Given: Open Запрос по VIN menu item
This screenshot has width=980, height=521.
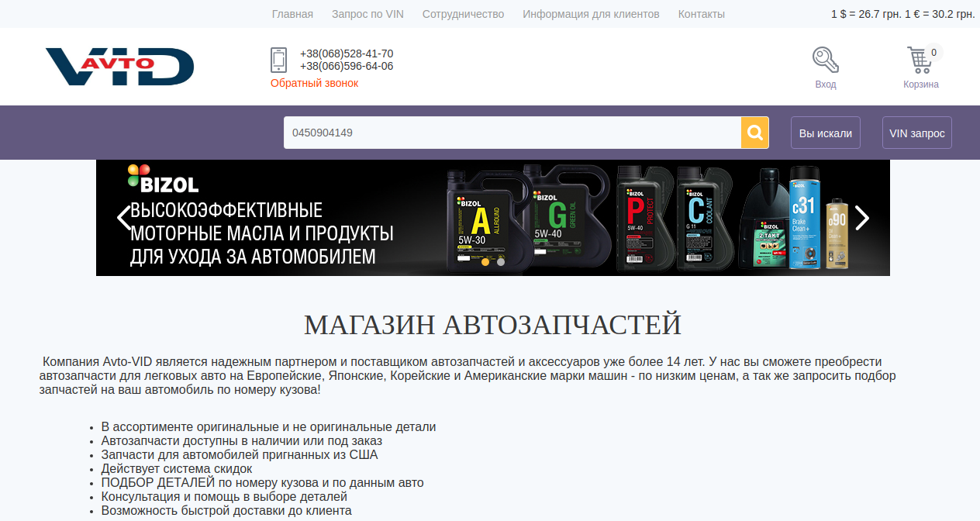Looking at the screenshot, I should [x=367, y=14].
